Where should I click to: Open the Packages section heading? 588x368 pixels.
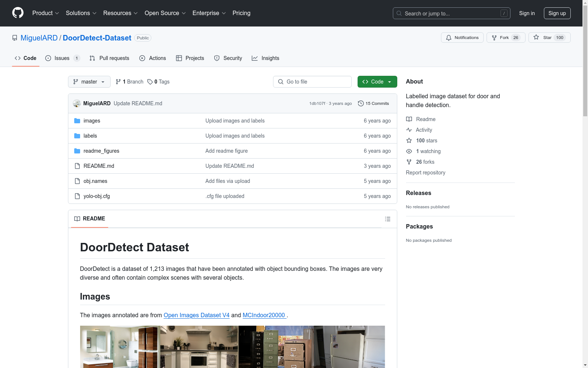pyautogui.click(x=419, y=226)
